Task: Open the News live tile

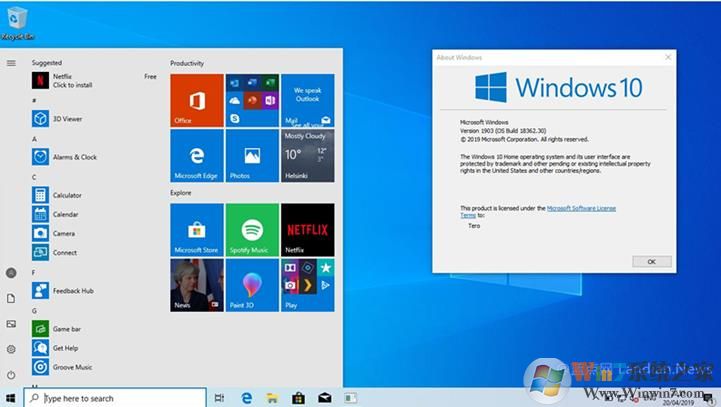Action: 196,284
